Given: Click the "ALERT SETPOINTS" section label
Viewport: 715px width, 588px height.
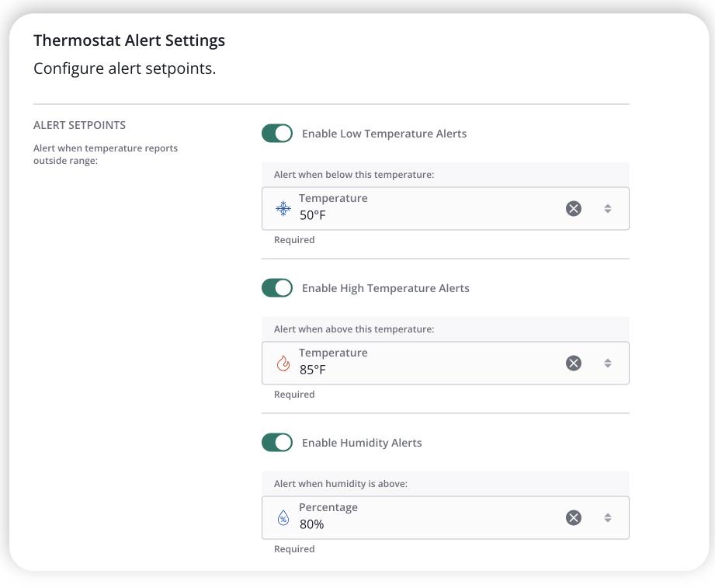Looking at the screenshot, I should [x=79, y=125].
